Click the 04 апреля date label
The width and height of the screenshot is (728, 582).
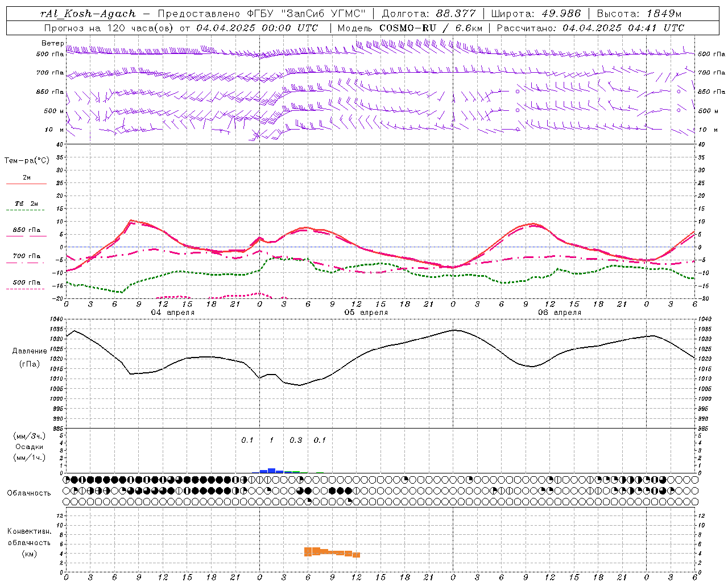pos(172,313)
